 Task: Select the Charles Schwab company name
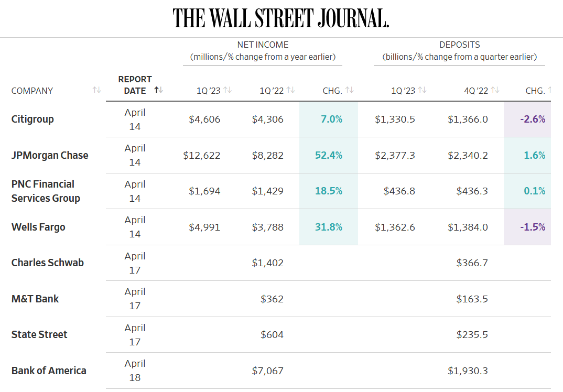click(x=47, y=263)
